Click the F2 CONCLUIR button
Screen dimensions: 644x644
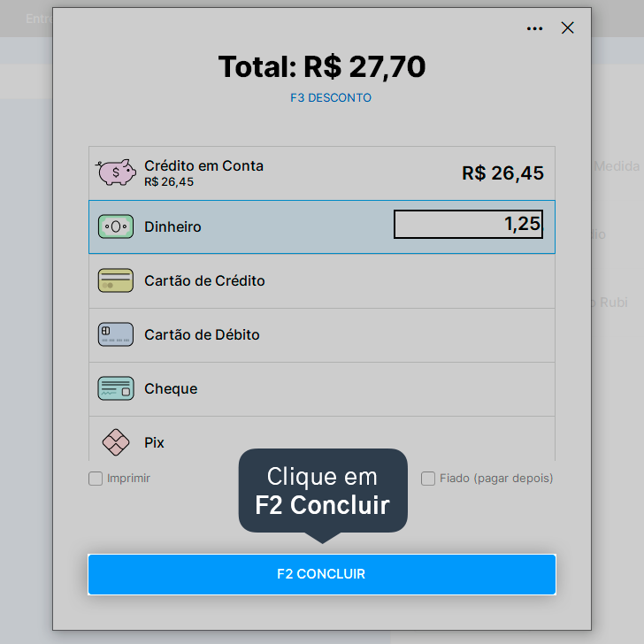pyautogui.click(x=322, y=574)
